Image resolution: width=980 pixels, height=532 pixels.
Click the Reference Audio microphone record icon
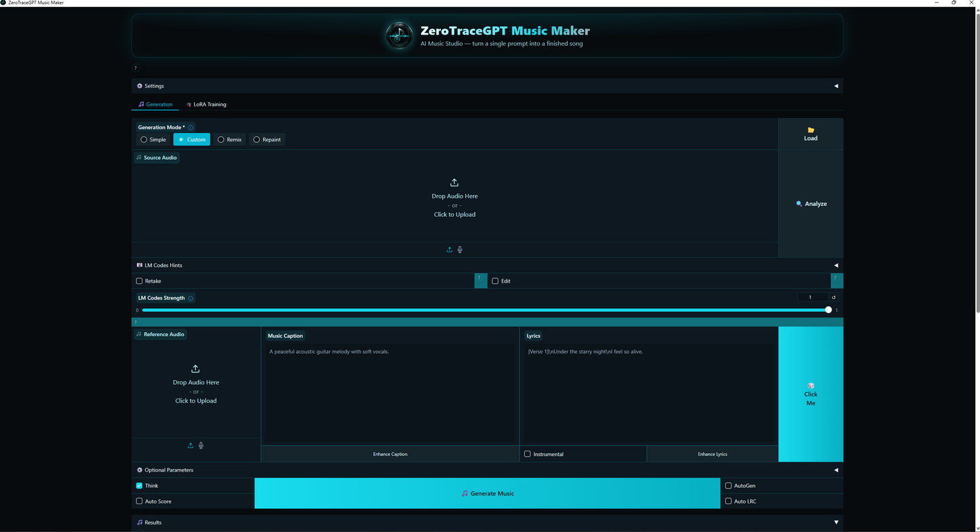[201, 445]
